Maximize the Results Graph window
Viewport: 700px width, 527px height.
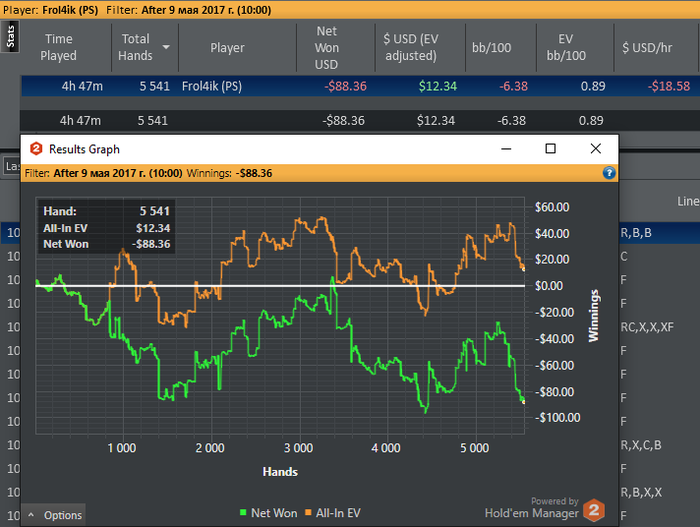click(550, 149)
